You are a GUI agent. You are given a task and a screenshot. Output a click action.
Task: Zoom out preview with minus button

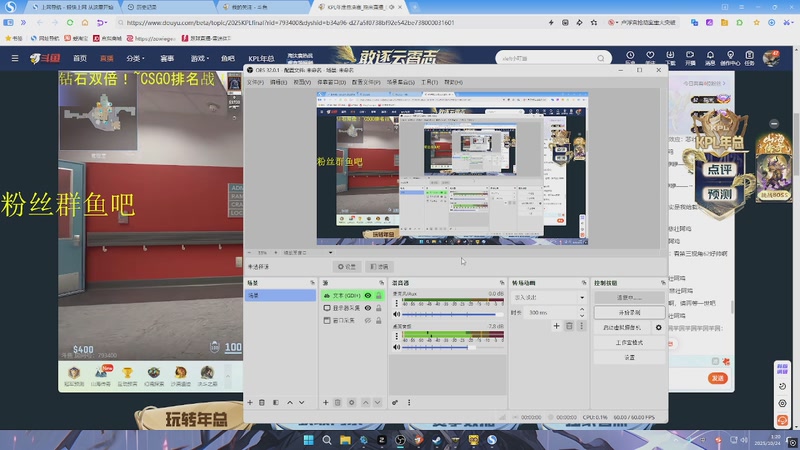pos(249,253)
